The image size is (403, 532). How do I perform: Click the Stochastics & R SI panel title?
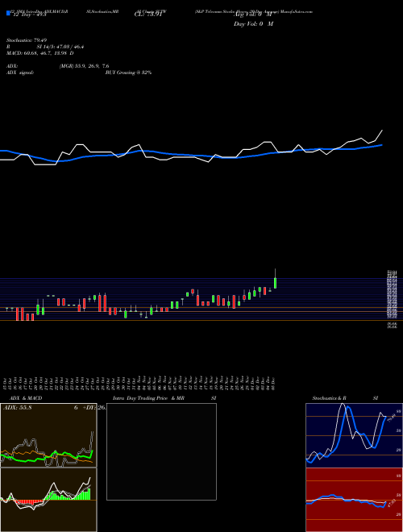tap(345, 398)
